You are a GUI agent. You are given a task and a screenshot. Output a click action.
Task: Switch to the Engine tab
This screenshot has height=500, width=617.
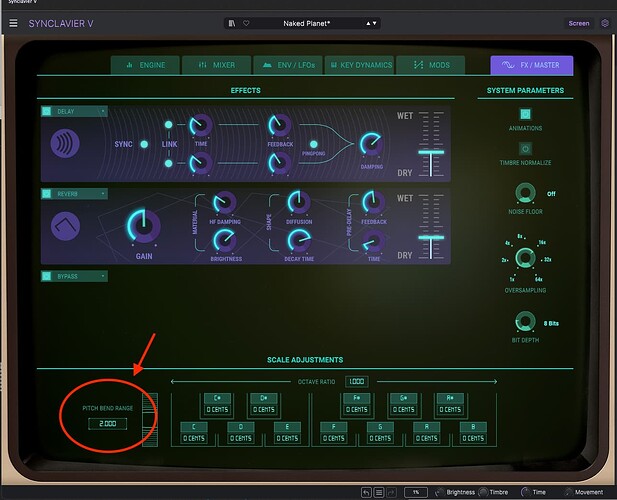(145, 65)
